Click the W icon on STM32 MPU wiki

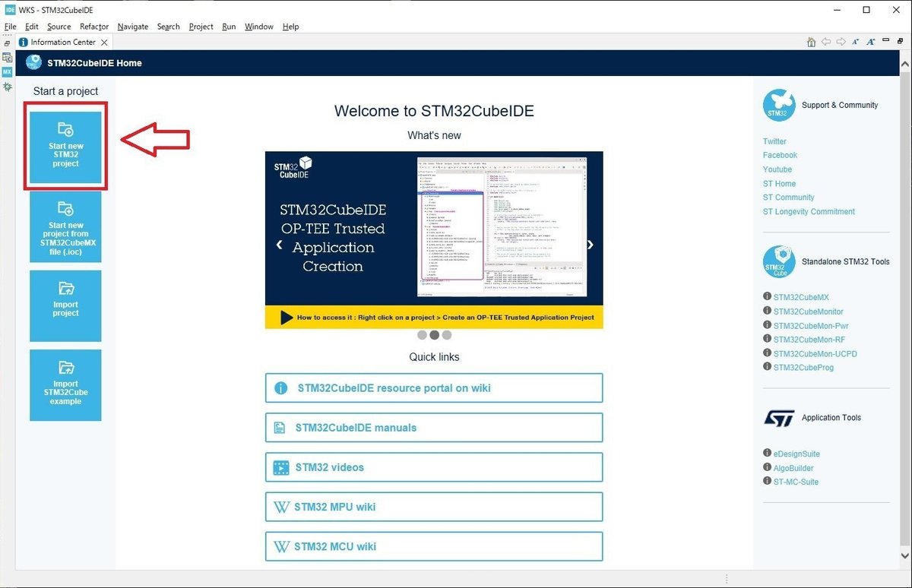point(280,507)
